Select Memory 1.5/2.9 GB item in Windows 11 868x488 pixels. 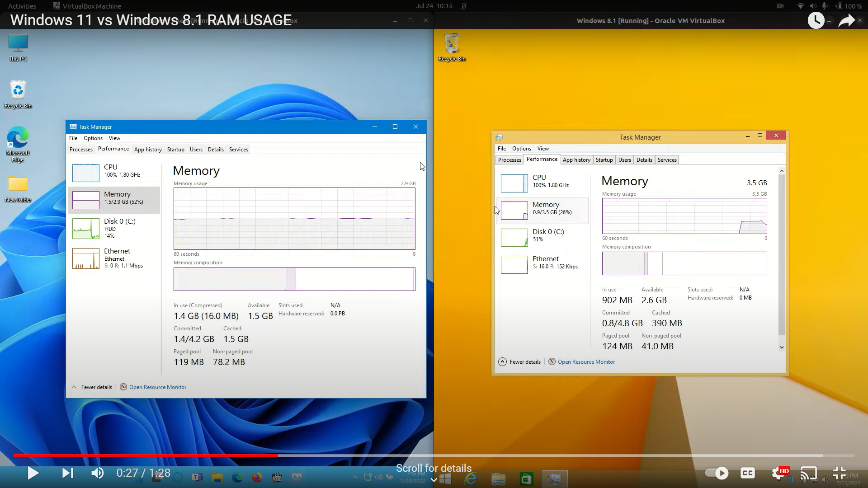pos(114,200)
